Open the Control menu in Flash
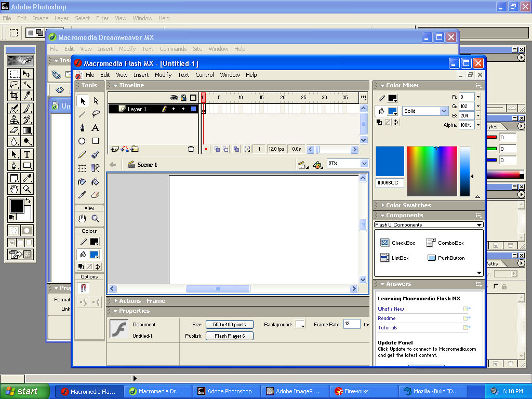The height and width of the screenshot is (399, 532). 205,75
